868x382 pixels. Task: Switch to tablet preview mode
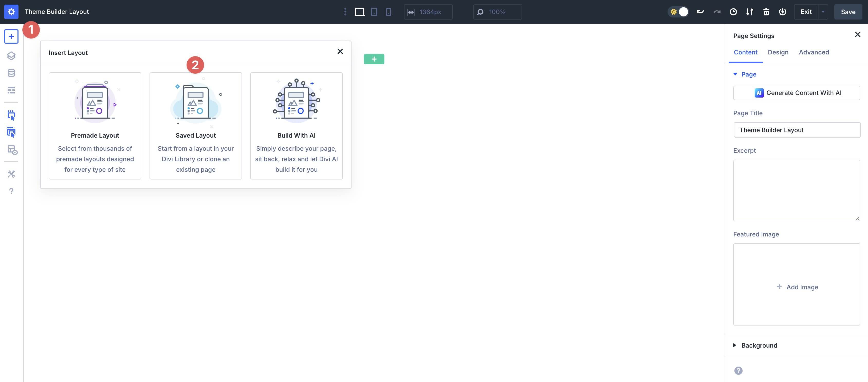(374, 12)
